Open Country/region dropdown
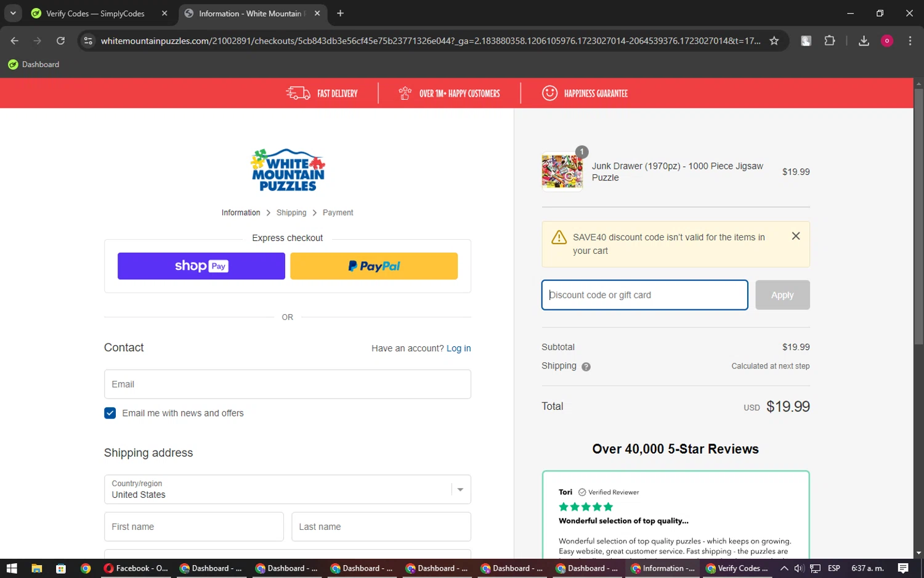This screenshot has width=924, height=578. pyautogui.click(x=288, y=489)
